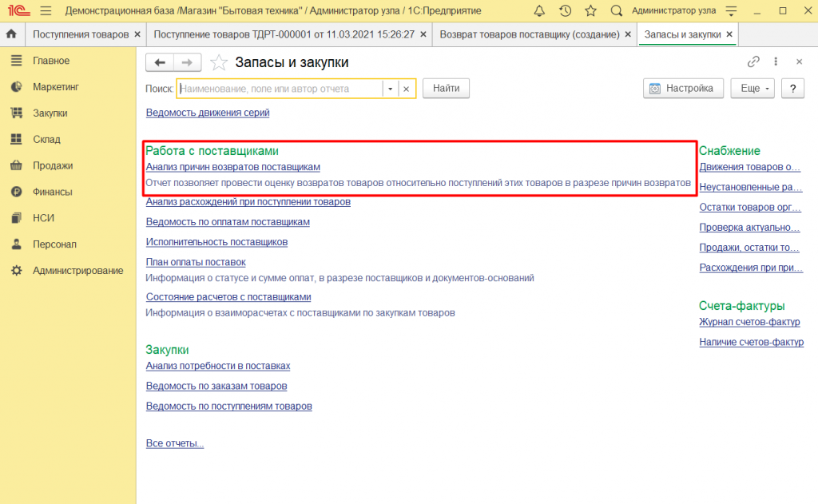The width and height of the screenshot is (818, 504).
Task: Expand the search field dropdown arrow
Action: (x=391, y=89)
